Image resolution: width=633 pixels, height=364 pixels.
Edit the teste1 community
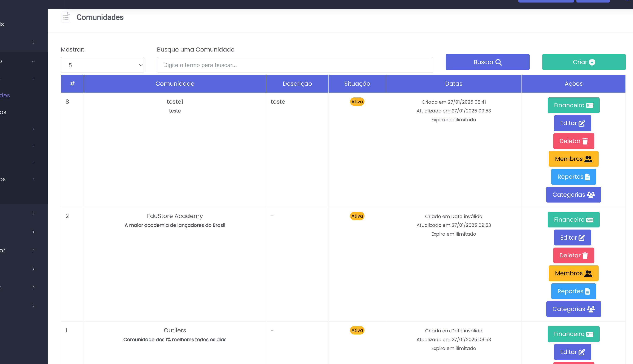click(572, 123)
